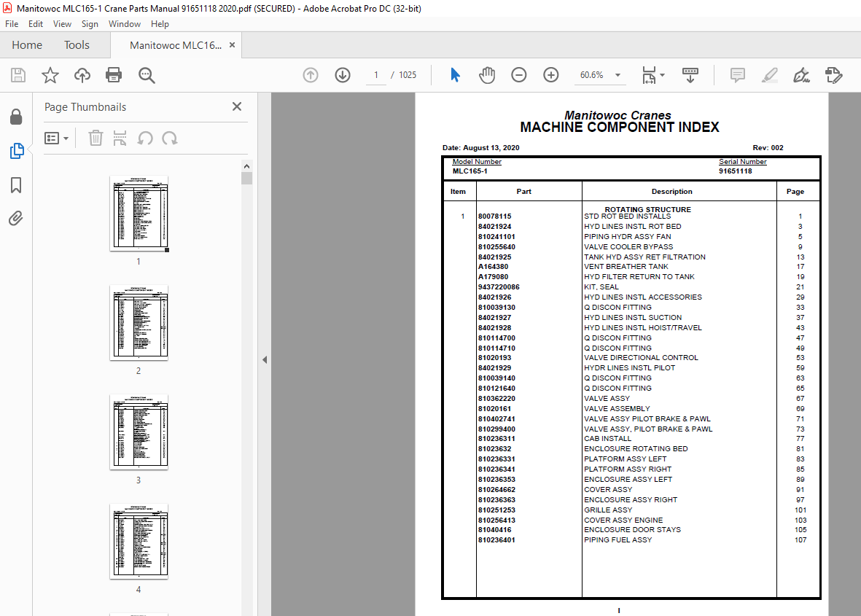Close the Page Thumbnails panel

[237, 106]
